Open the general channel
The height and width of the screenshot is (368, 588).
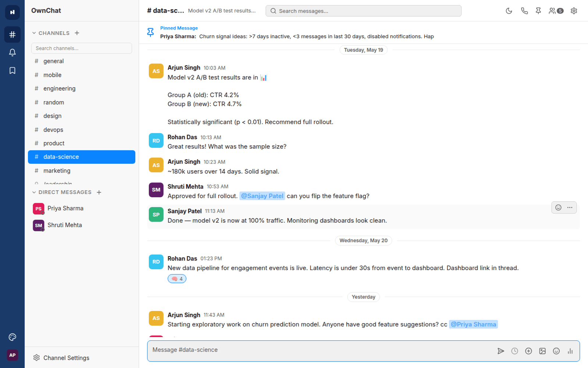pyautogui.click(x=82, y=61)
